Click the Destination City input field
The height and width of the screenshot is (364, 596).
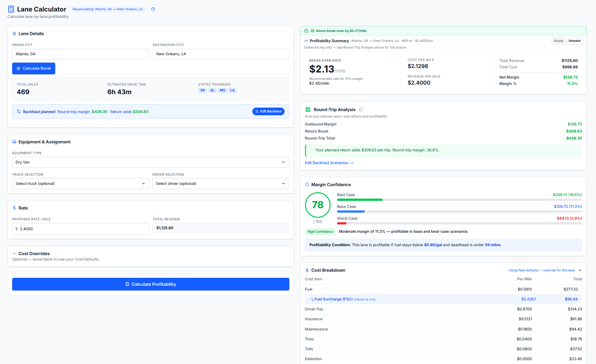[221, 54]
